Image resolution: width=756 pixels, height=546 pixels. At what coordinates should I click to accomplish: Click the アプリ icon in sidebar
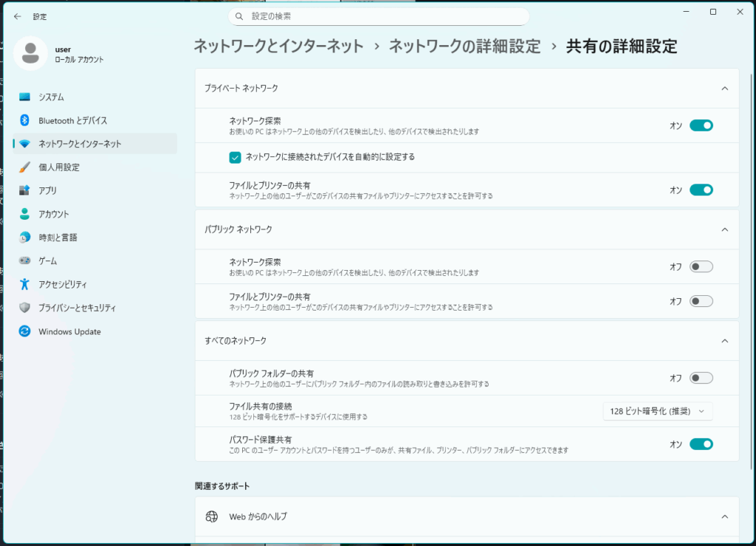[x=25, y=190]
